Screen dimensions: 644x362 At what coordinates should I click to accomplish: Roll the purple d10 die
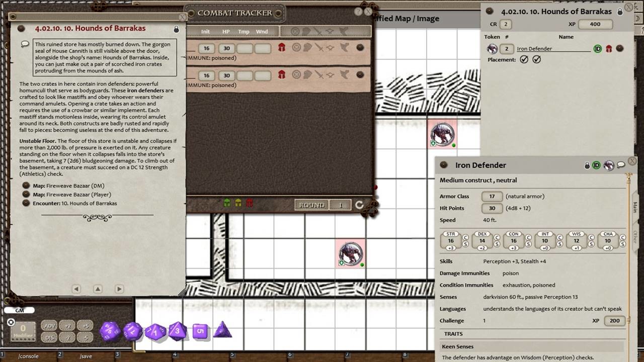(x=155, y=331)
